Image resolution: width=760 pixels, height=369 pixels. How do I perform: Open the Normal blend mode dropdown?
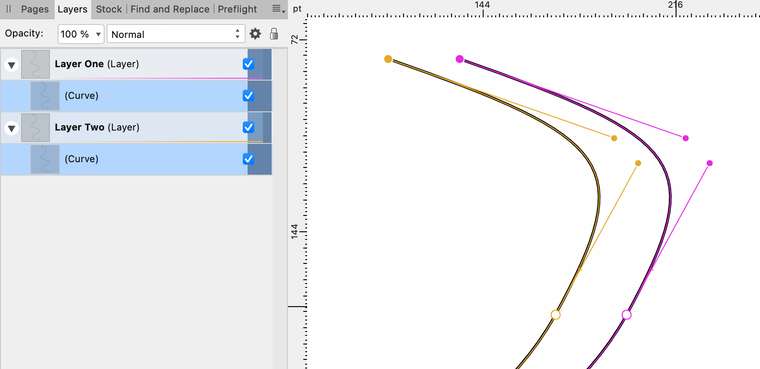click(176, 34)
